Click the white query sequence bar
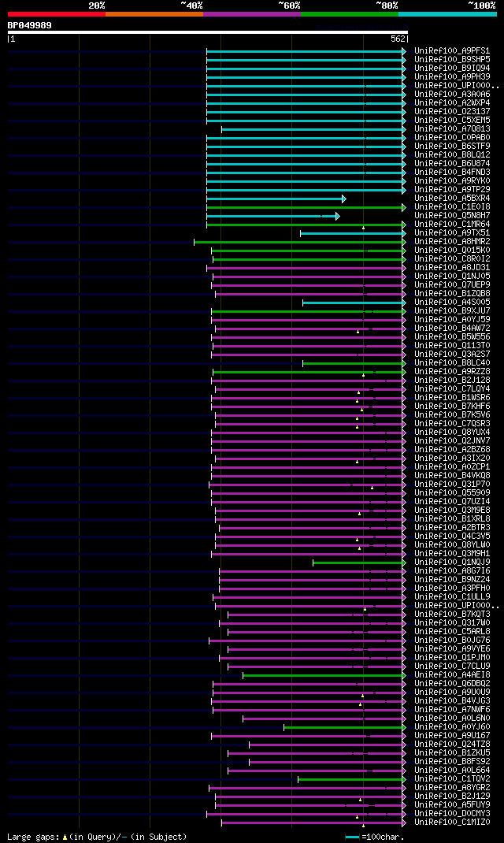This screenshot has height=843, width=504. click(x=208, y=32)
